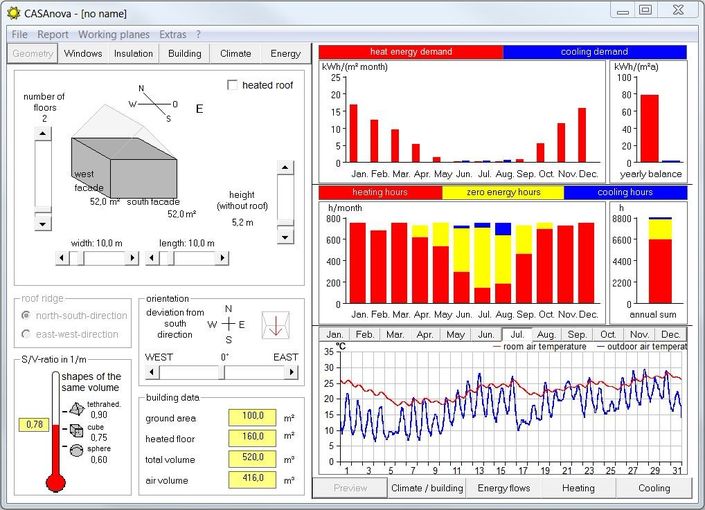This screenshot has width=705, height=510.
Task: Open the Working planes menu
Action: [x=114, y=34]
